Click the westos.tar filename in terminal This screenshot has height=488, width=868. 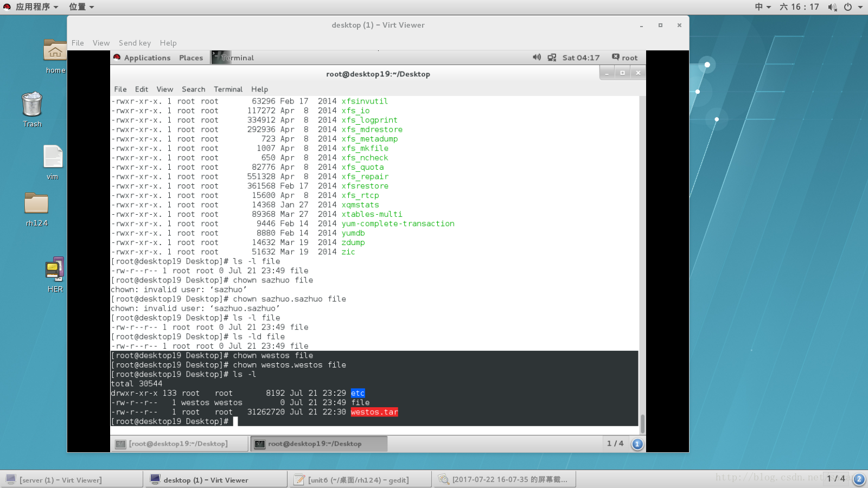pyautogui.click(x=374, y=412)
